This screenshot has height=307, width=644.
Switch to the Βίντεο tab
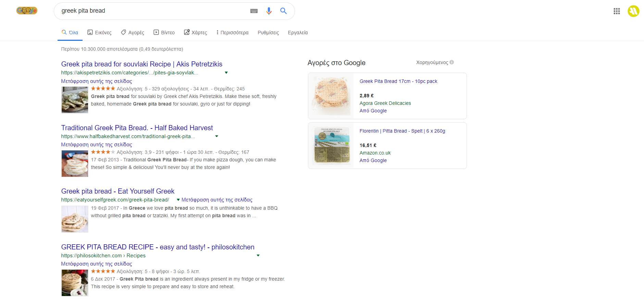pyautogui.click(x=164, y=33)
